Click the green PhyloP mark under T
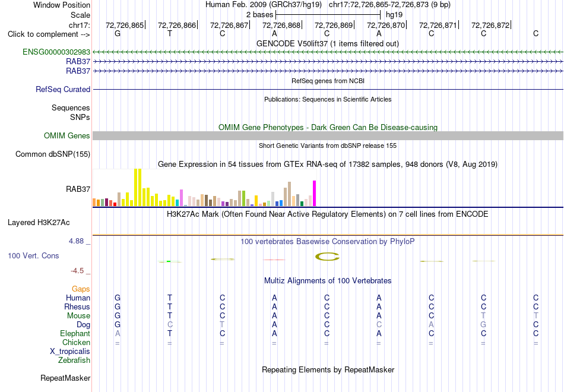The image size is (564, 392). point(169,261)
